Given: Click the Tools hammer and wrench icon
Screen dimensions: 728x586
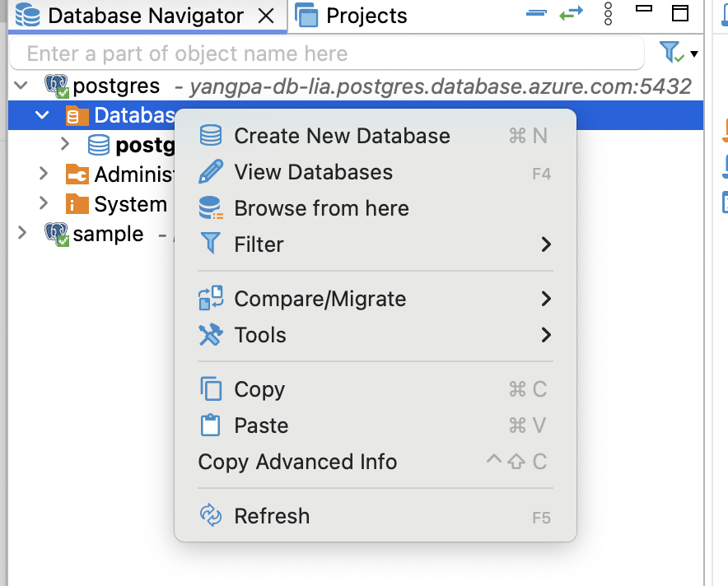Looking at the screenshot, I should (x=211, y=334).
